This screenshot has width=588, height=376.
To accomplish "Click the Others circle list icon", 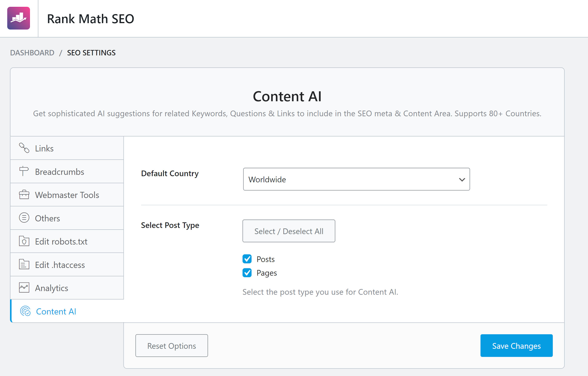I will point(24,218).
